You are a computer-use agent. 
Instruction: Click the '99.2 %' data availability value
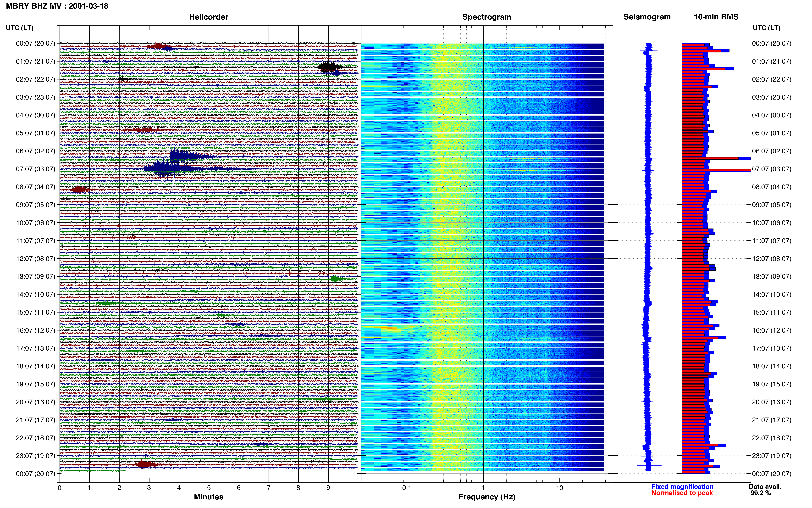click(x=761, y=493)
